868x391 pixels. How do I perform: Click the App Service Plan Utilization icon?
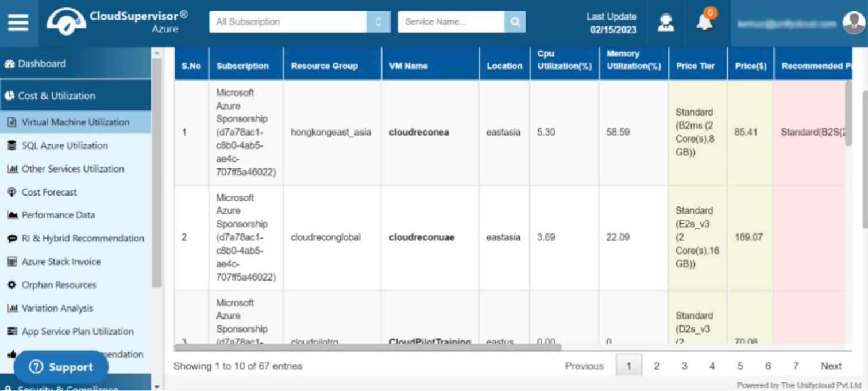(x=12, y=332)
